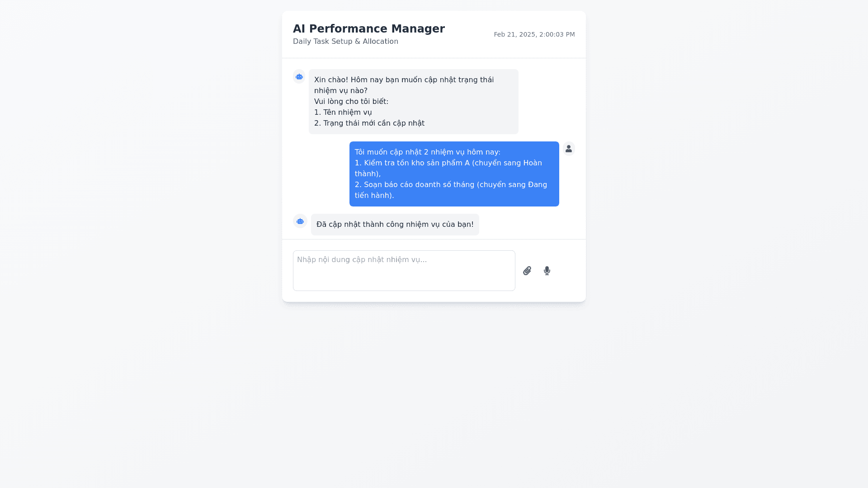Click the Feb 21, 2025 timestamp
Image resolution: width=868 pixels, height=488 pixels.
pyautogui.click(x=534, y=34)
